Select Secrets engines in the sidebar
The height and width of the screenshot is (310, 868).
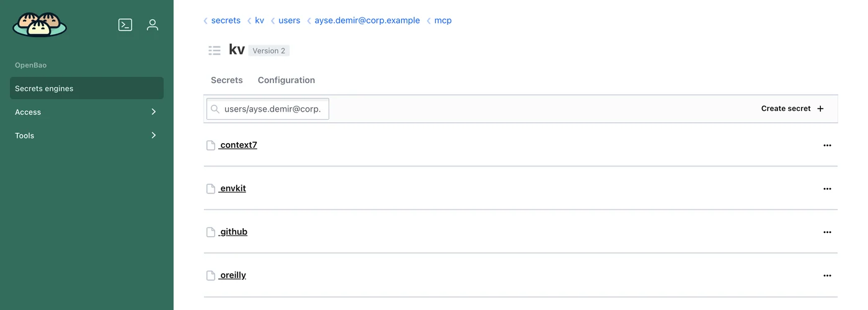click(87, 88)
